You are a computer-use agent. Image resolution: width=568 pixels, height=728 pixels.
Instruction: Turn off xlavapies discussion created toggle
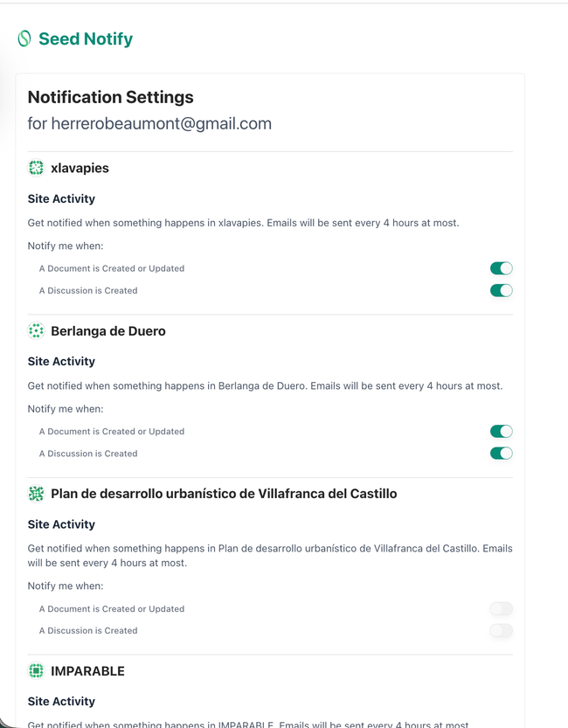501,290
